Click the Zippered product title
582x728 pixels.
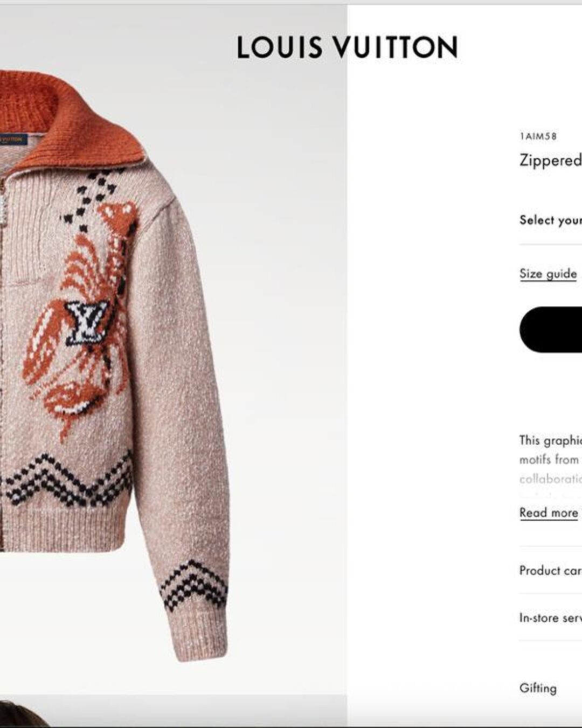(x=550, y=160)
